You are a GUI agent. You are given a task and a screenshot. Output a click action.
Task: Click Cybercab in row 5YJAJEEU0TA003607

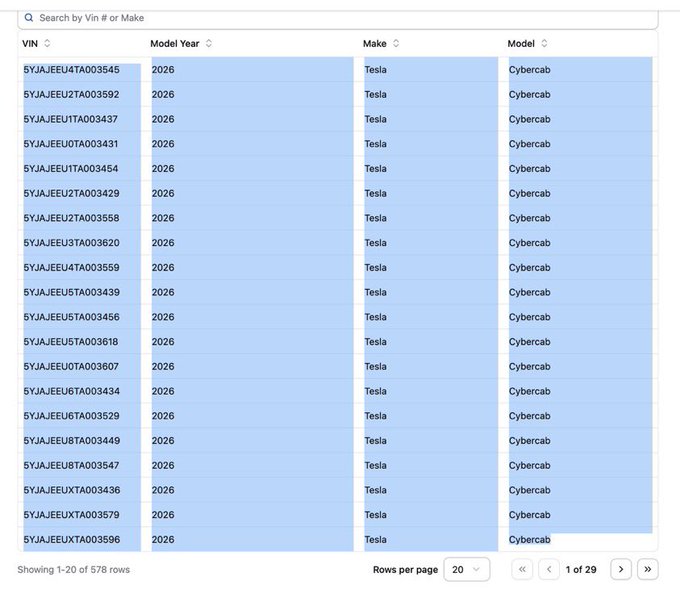click(530, 366)
